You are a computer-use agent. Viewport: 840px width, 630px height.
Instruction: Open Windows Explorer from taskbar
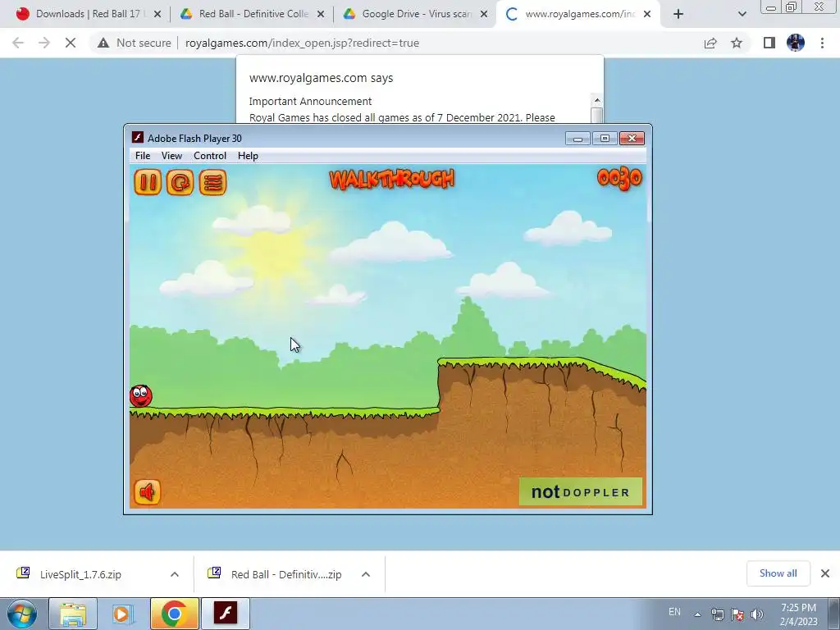tap(73, 614)
